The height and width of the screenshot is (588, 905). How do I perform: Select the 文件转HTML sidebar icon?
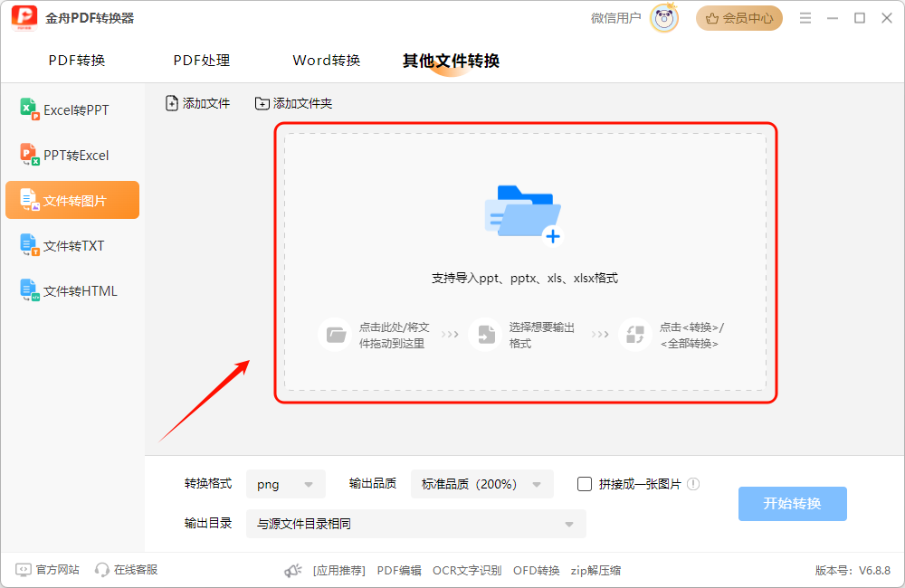(30, 290)
